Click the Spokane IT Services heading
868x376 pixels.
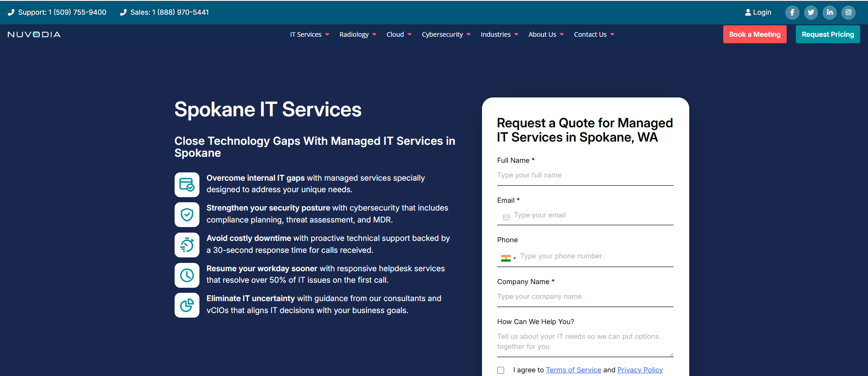tap(268, 110)
